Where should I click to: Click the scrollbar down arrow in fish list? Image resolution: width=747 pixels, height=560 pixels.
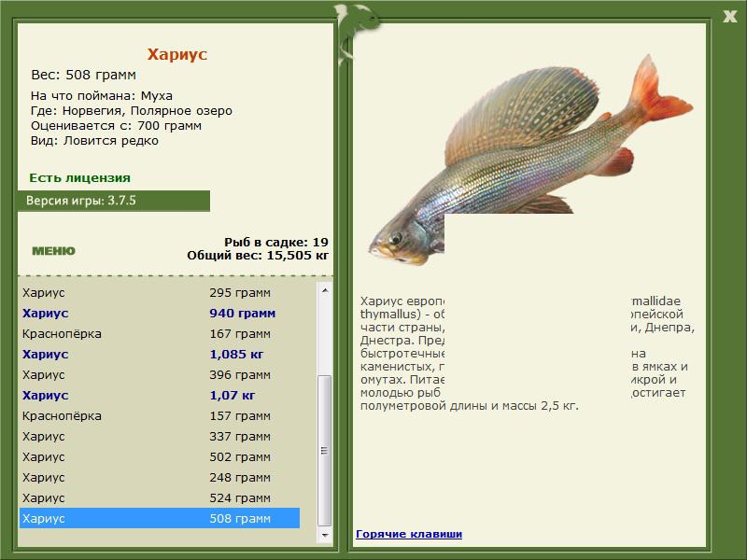point(325,536)
